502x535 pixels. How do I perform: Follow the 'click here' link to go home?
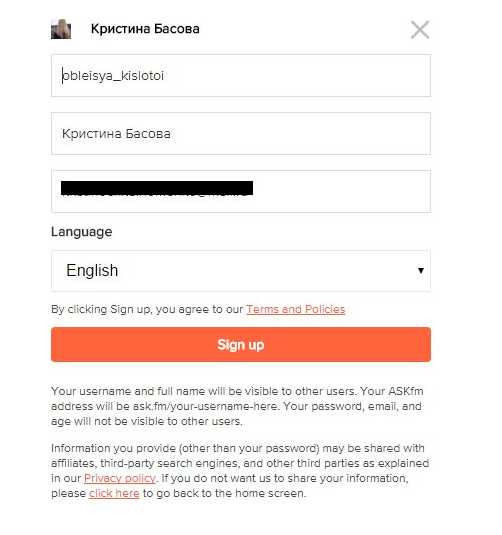[x=114, y=493]
